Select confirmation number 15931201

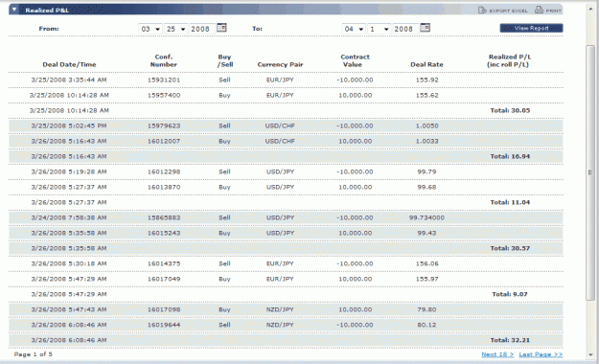[x=164, y=80]
